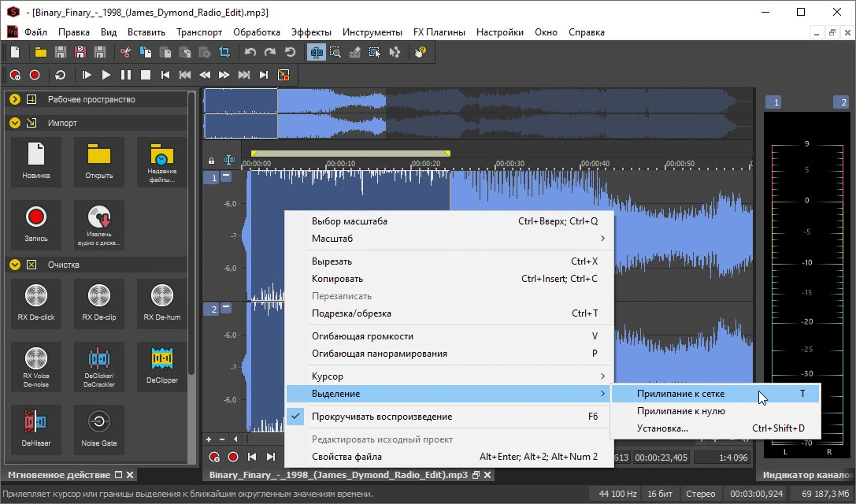This screenshot has height=504, width=856.
Task: Open the DeClipper tool
Action: (x=161, y=366)
